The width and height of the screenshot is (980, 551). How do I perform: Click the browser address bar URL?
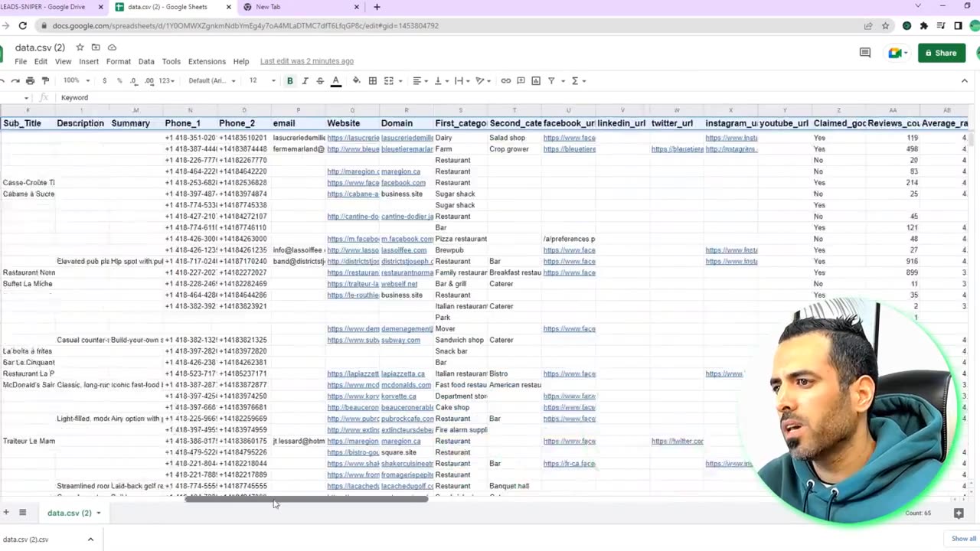click(x=245, y=25)
